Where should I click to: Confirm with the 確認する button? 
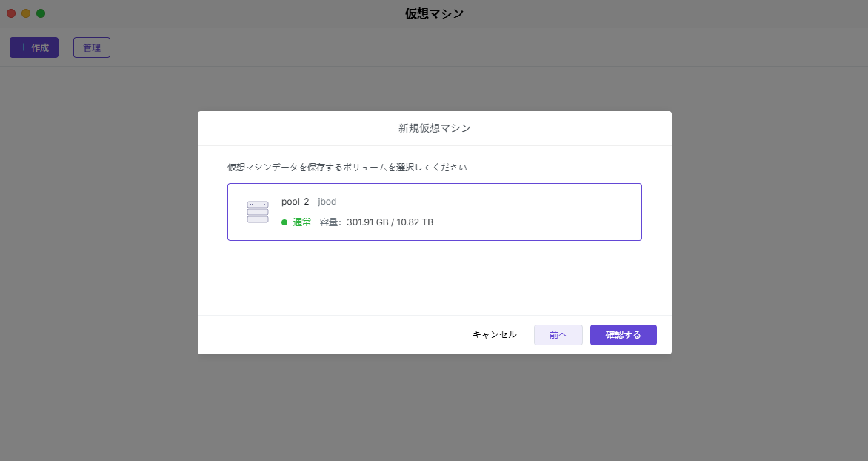click(x=623, y=335)
